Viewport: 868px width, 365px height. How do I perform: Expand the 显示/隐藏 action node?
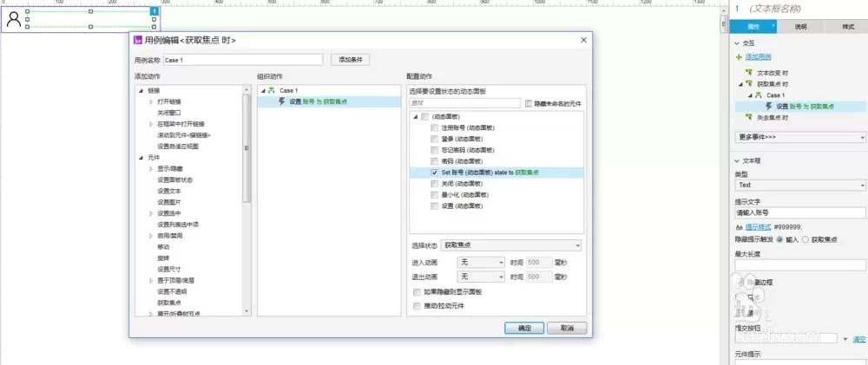[x=150, y=169]
